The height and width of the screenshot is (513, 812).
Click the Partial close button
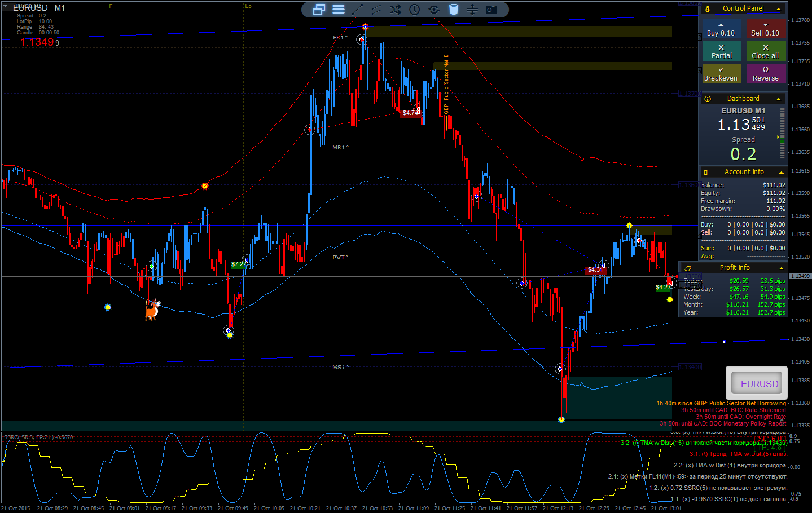pos(721,51)
